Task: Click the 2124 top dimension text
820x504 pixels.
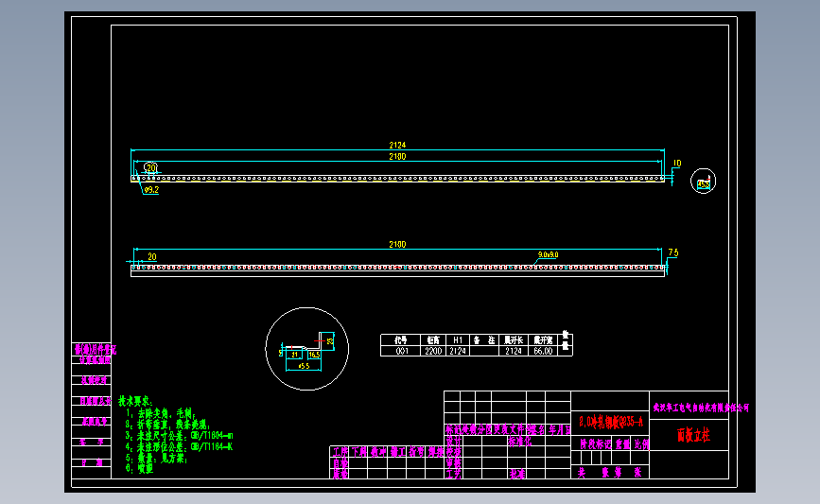Action: click(397, 145)
